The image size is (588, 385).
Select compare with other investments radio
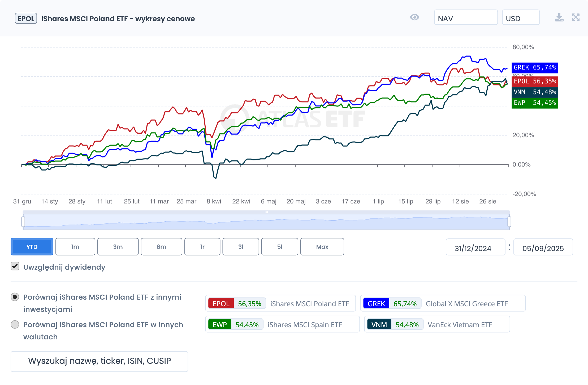pos(15,297)
